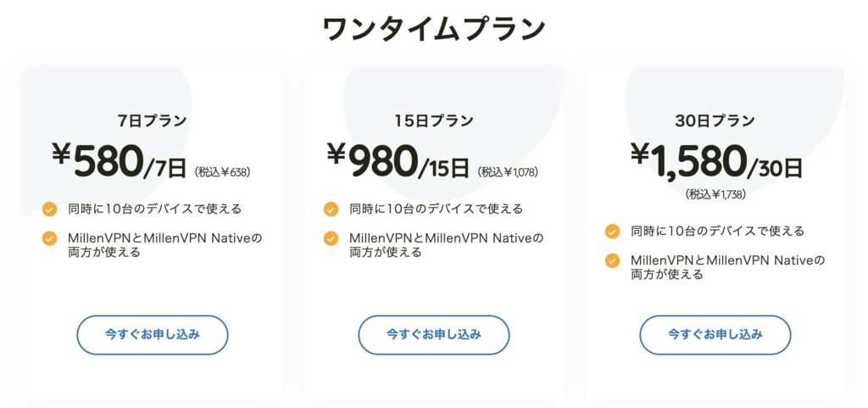
Task: Click the second orange checkmark in the 30日プラン card
Action: 612,260
